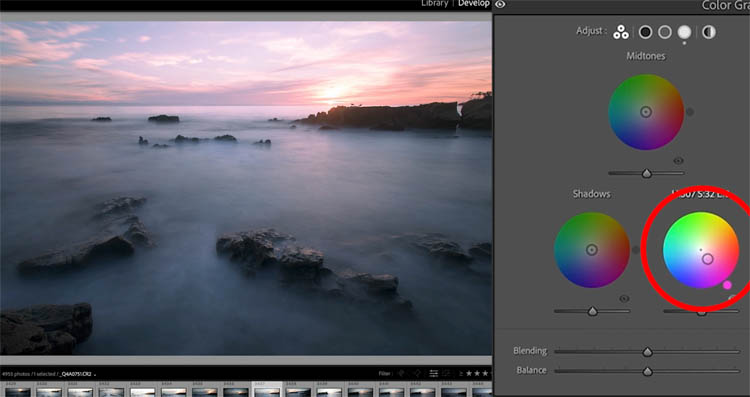Select the Shadows adjust circle icon
The width and height of the screenshot is (750, 397).
pos(646,32)
